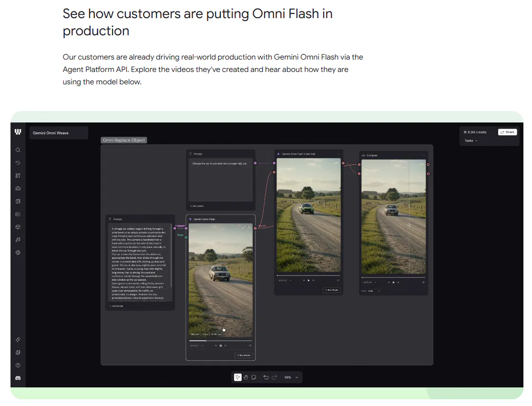Click Add variable in the upper Prompt node
Viewport: 532px width, 406px height.
coord(197,206)
